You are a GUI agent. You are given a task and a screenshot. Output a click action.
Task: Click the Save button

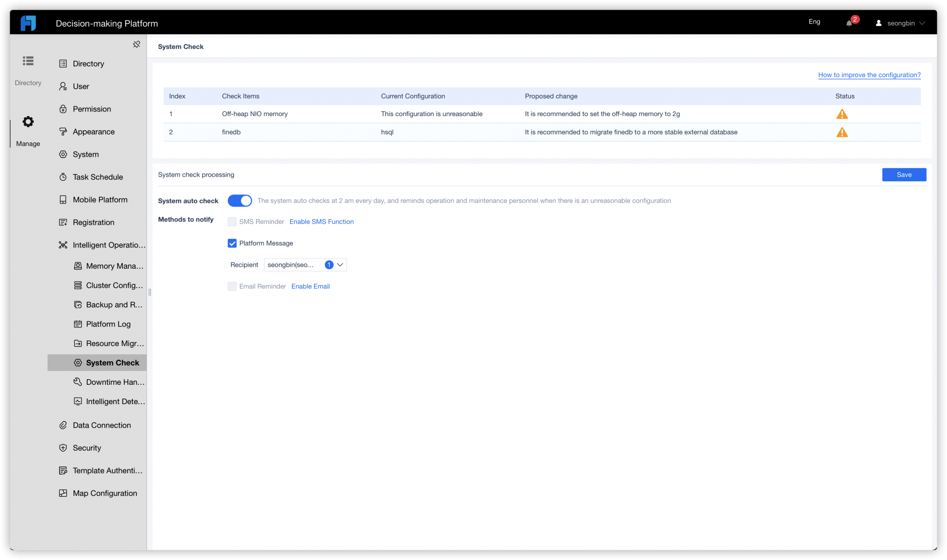point(904,174)
